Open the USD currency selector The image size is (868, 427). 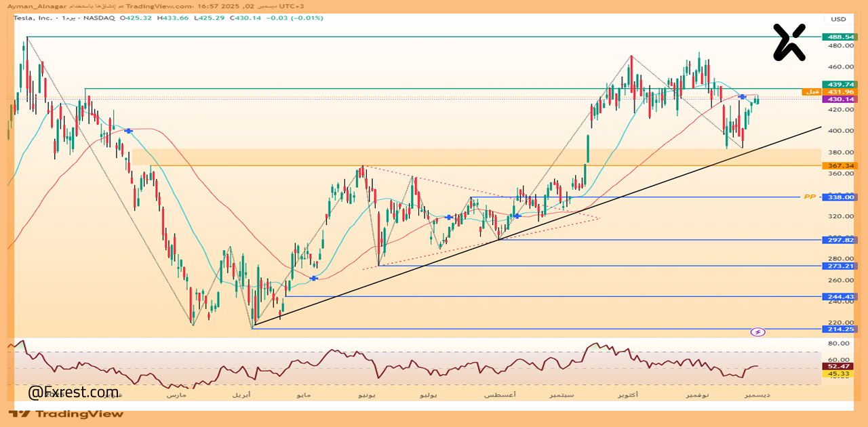(x=838, y=19)
